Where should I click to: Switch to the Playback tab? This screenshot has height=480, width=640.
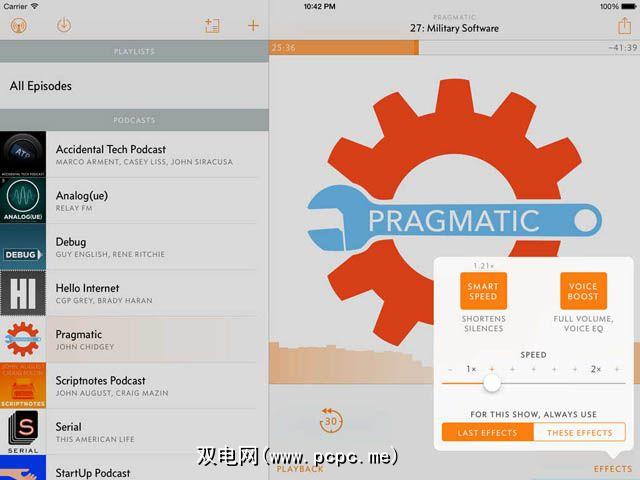(300, 469)
